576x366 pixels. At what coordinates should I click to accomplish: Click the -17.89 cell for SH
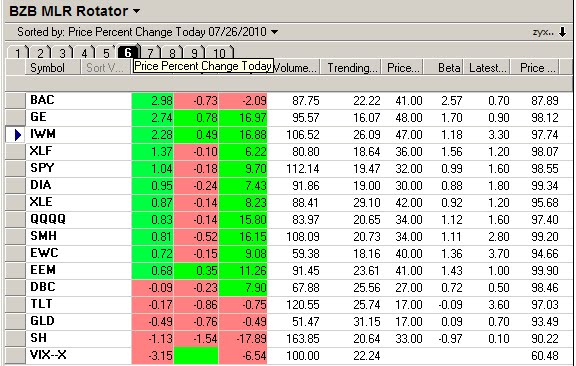click(x=243, y=339)
